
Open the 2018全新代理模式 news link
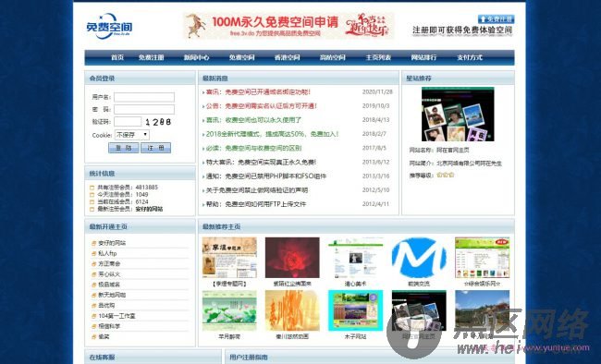pyautogui.click(x=272, y=134)
